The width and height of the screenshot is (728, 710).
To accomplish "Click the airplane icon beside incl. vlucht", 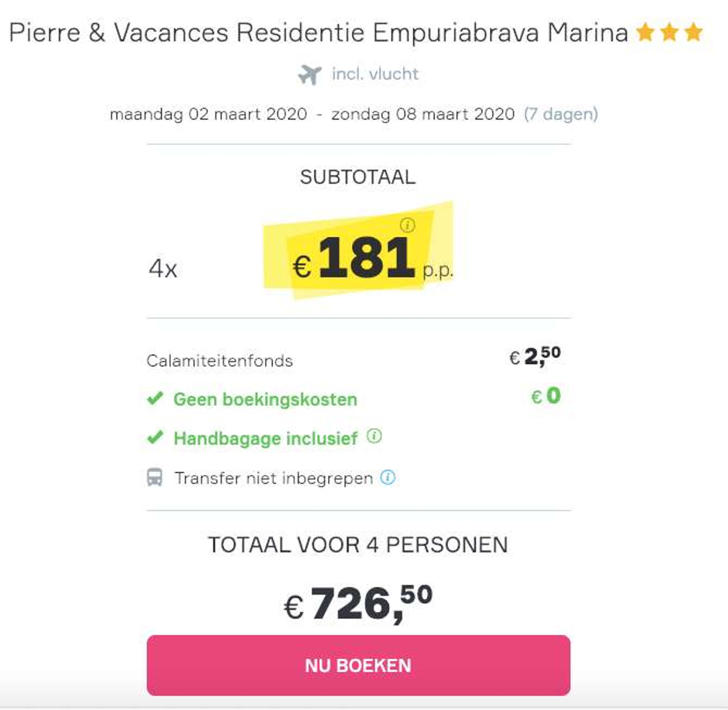I will coord(310,75).
